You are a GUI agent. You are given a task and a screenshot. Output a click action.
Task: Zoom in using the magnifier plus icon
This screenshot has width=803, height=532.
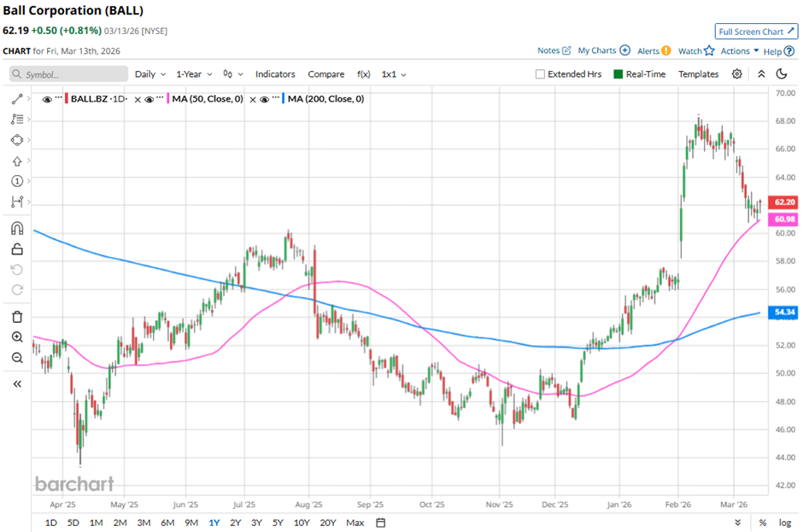click(x=16, y=337)
